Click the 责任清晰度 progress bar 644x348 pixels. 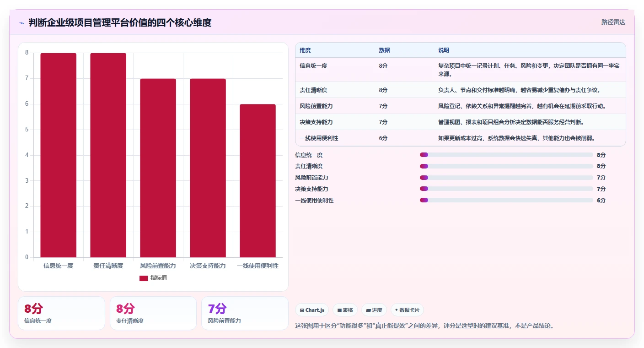point(506,166)
